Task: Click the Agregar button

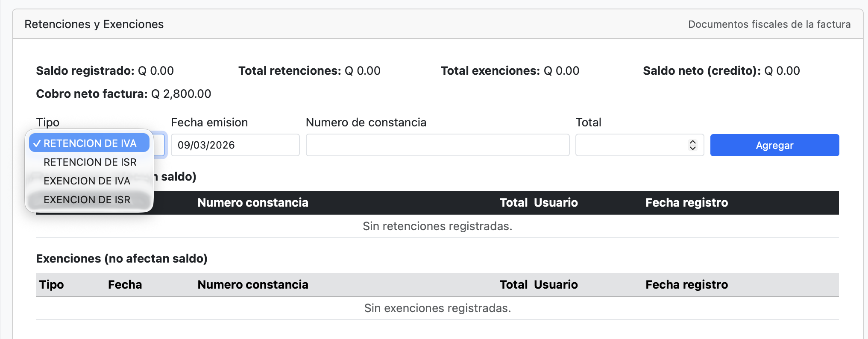Action: click(x=774, y=145)
